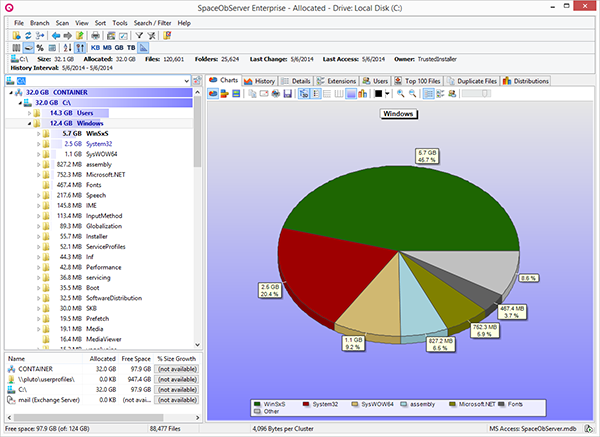The image size is (600, 437).
Task: Switch size units to GB
Action: click(x=119, y=48)
